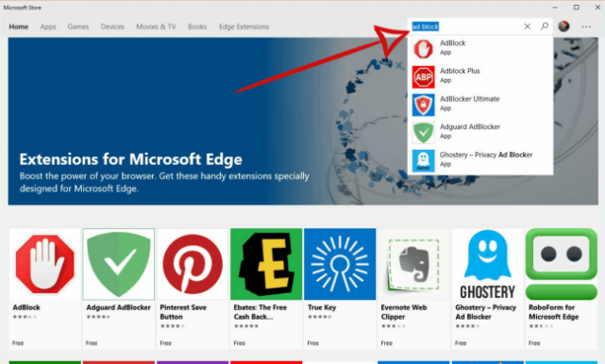Open the AdBlock red stop-hand tile

[x=45, y=264]
